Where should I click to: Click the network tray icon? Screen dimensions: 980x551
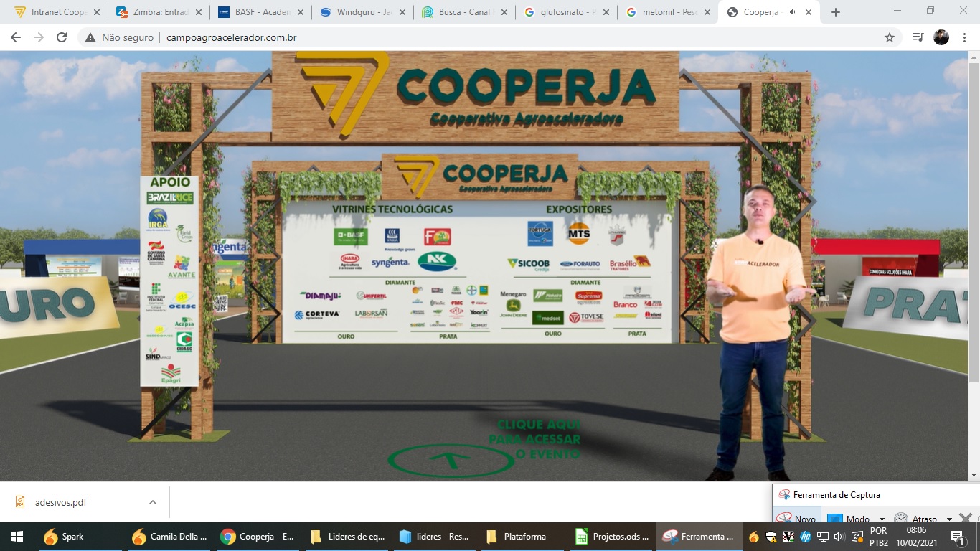point(822,537)
